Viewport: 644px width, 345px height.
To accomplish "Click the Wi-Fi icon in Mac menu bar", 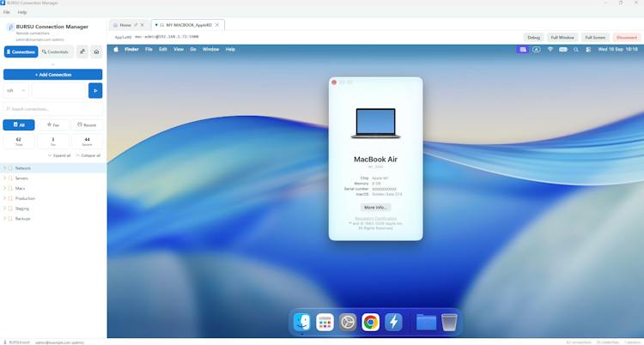I will coord(550,49).
